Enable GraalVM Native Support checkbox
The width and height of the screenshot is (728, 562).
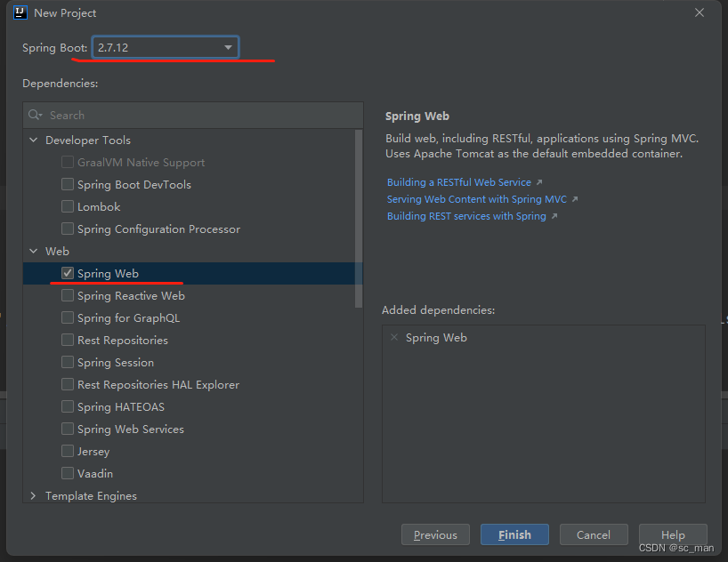(68, 162)
